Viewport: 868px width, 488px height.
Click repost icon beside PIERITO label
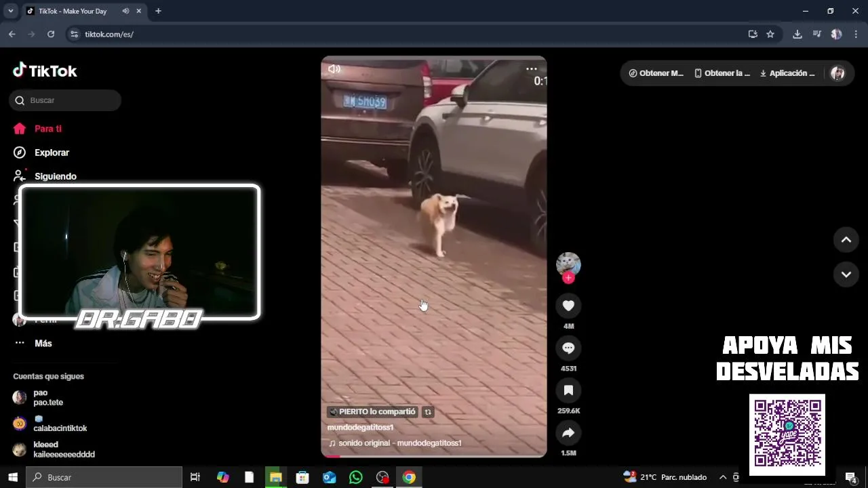point(428,412)
